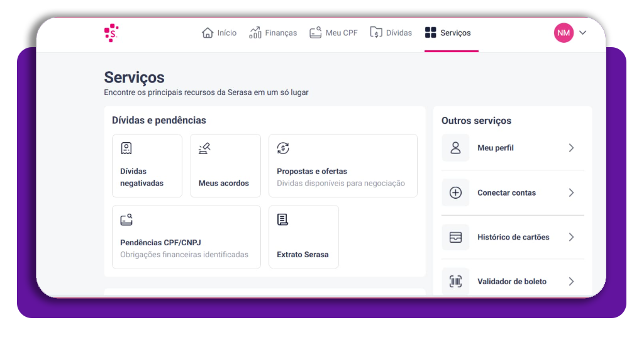Click the chevron next to Meu perfil
The width and height of the screenshot is (644, 337).
[571, 148]
